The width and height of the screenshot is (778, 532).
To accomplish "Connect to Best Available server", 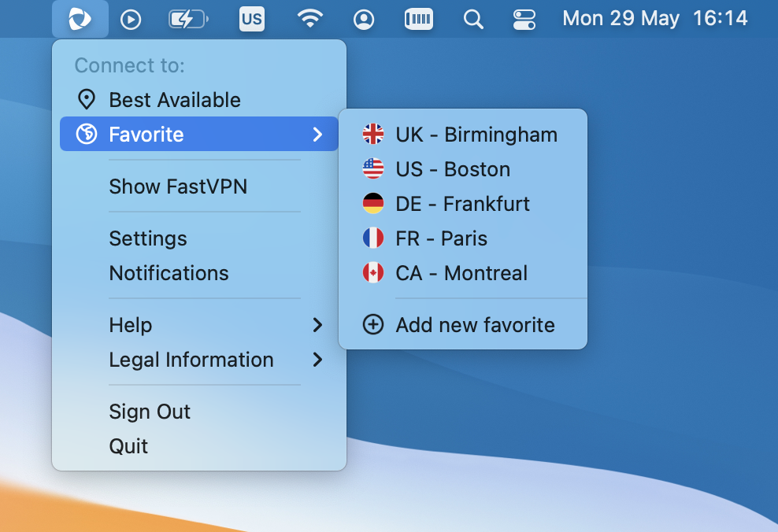I will coord(199,100).
